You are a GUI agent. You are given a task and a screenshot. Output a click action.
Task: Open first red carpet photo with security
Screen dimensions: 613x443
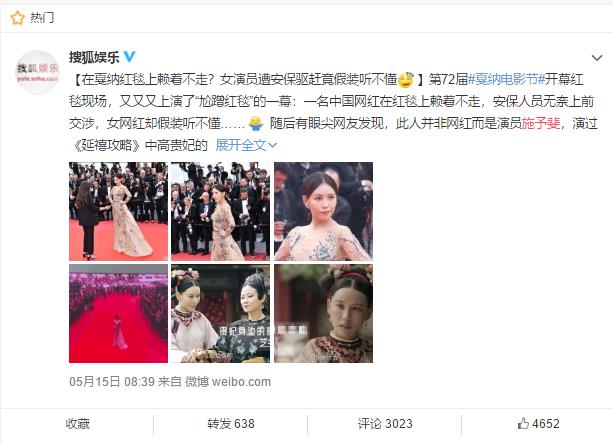(x=118, y=212)
